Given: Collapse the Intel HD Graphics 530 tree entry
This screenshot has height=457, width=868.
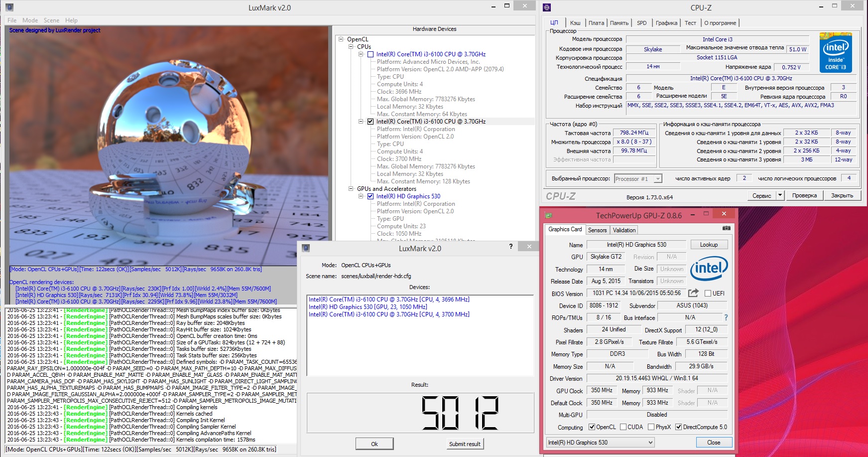Looking at the screenshot, I should tap(361, 196).
